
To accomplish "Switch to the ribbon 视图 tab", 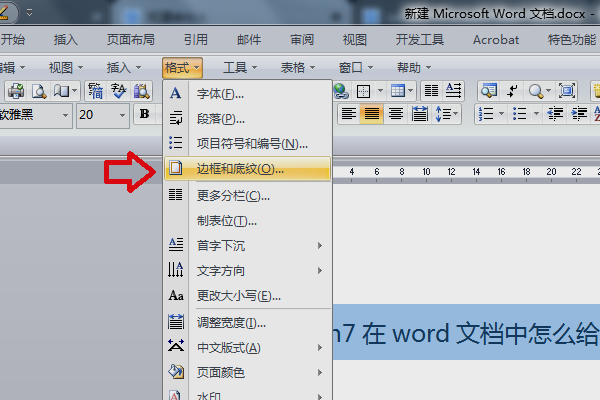I will pyautogui.click(x=355, y=39).
